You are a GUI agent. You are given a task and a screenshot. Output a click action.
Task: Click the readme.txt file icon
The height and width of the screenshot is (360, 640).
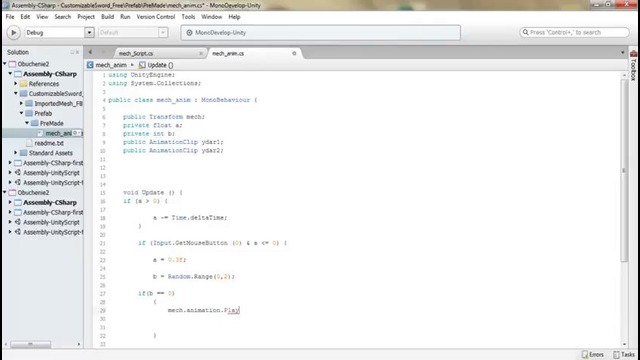tap(29, 143)
